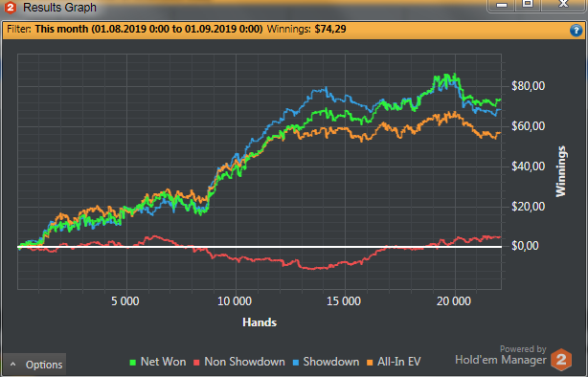This screenshot has width=588, height=377.
Task: Toggle the Non Showdown red legend swatch
Action: coord(196,363)
